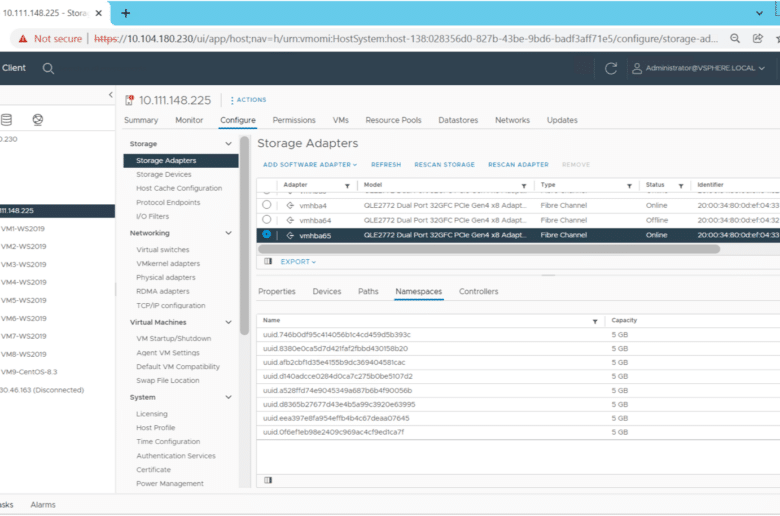Open the ACTIONS menu
This screenshot has width=780, height=516.
click(248, 100)
